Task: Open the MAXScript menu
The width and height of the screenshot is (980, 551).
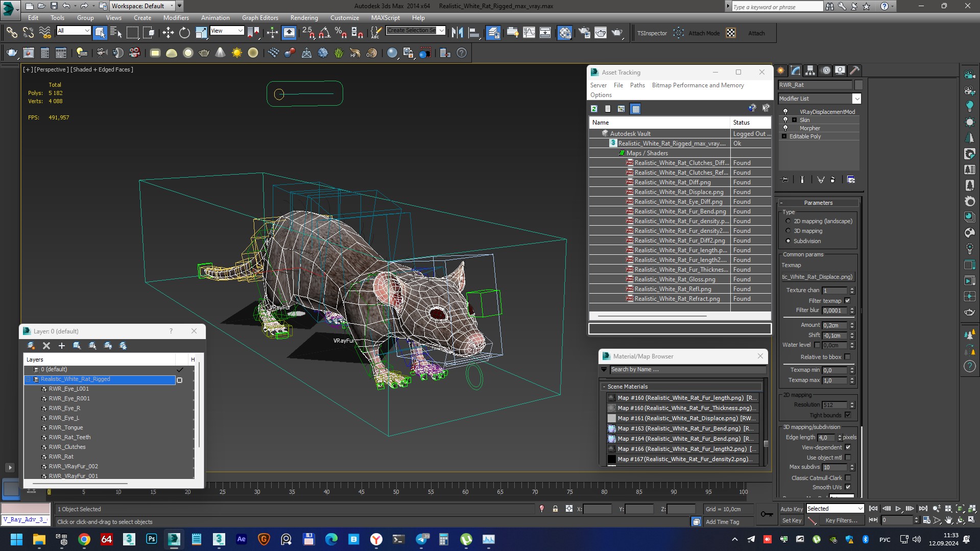Action: point(386,18)
